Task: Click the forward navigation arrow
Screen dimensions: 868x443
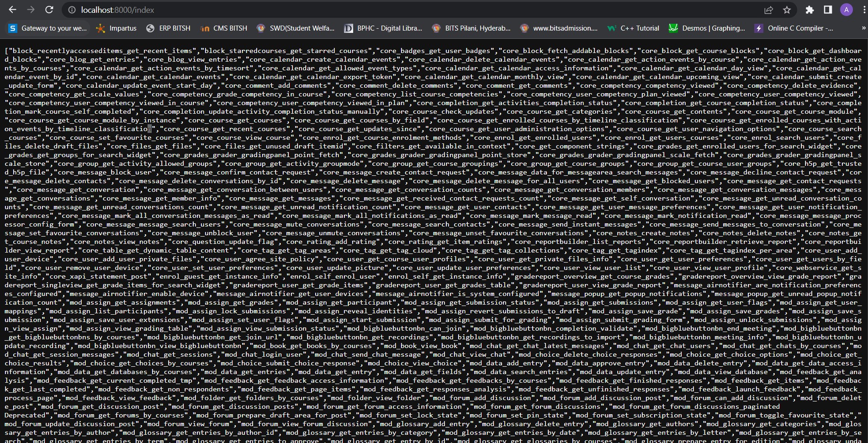Action: point(30,10)
